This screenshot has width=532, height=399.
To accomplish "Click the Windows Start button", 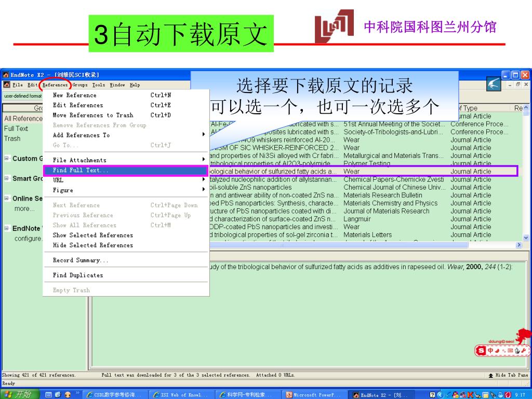I will point(20,395).
